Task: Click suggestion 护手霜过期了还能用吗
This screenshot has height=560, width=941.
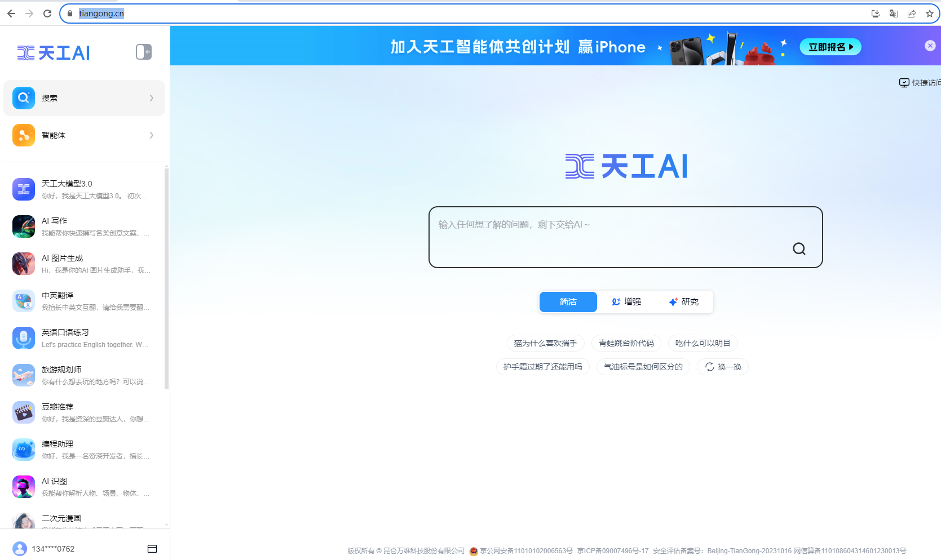Action: pyautogui.click(x=543, y=367)
